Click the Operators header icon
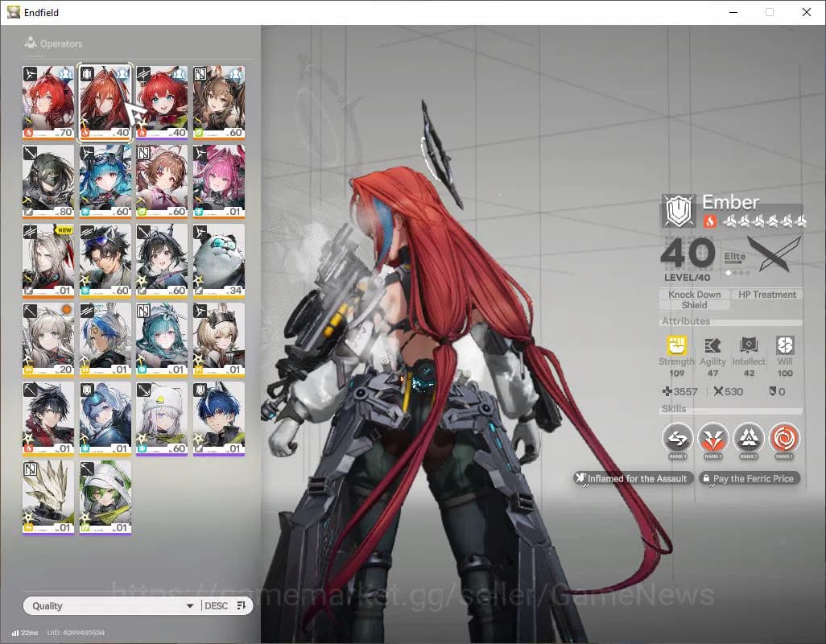 coord(31,43)
